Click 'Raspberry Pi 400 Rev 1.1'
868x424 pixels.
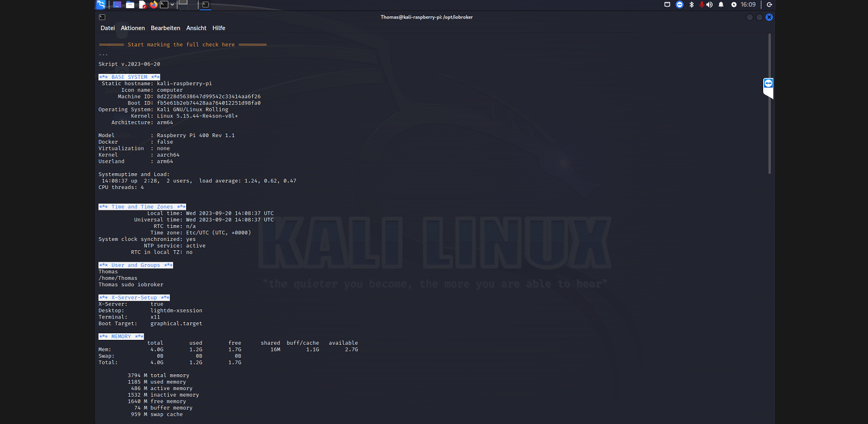[x=196, y=136]
